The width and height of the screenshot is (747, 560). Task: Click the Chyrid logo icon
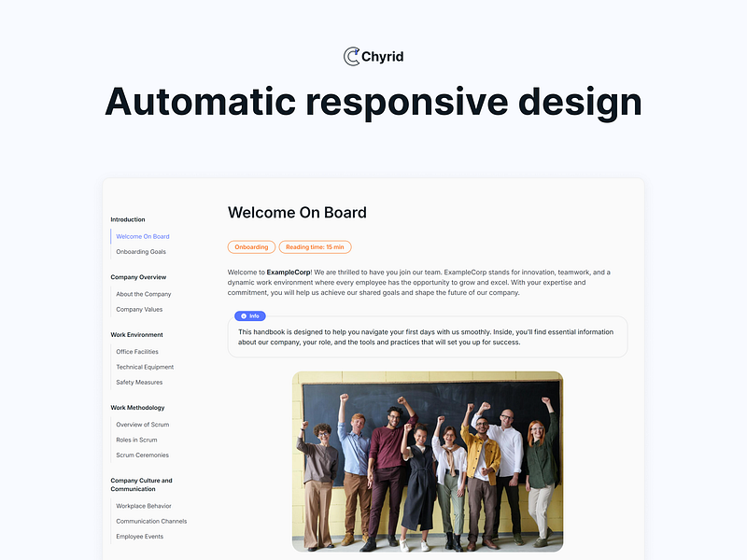point(352,57)
